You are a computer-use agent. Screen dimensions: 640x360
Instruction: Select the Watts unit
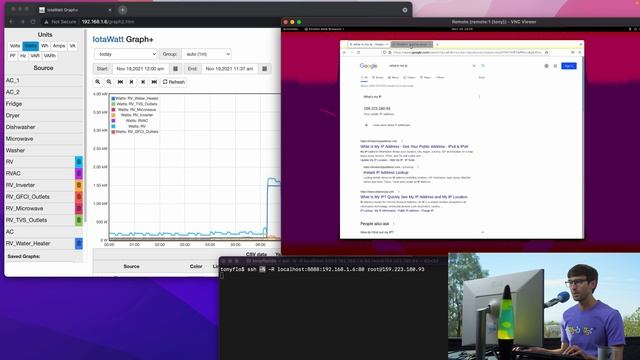pos(30,46)
